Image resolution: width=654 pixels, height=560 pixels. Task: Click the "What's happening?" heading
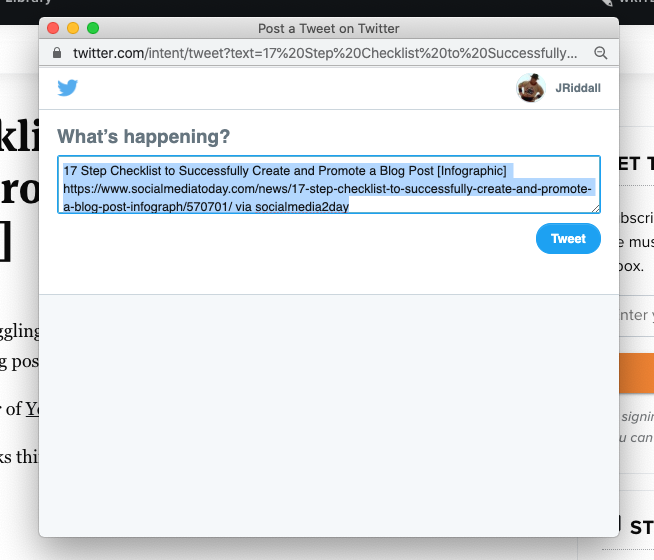point(143,137)
